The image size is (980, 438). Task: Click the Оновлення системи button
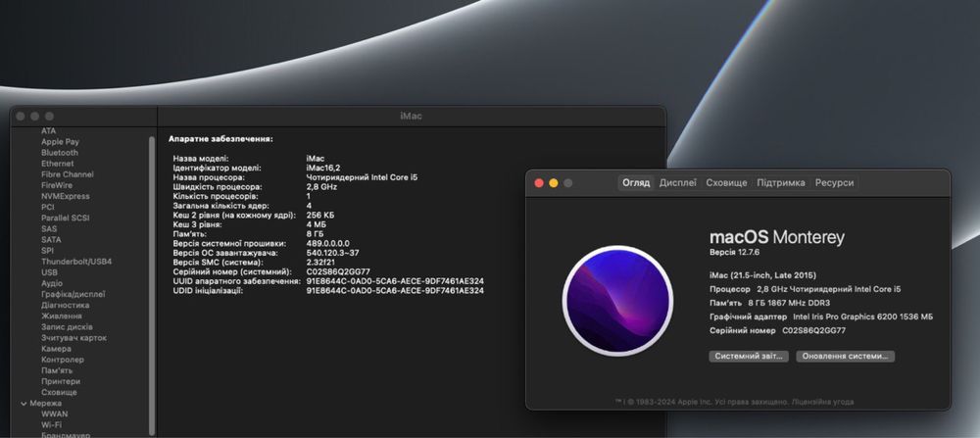[x=845, y=356]
